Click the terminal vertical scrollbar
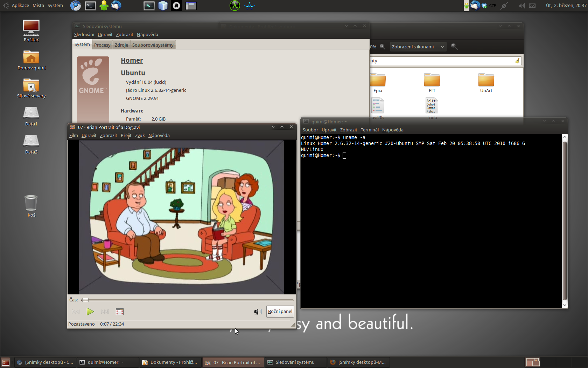The width and height of the screenshot is (588, 368). click(x=565, y=221)
